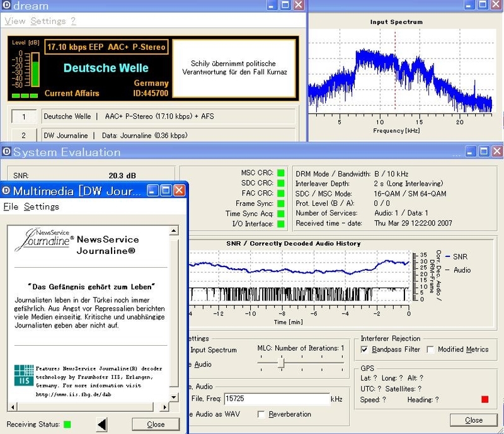Click the MSC CRC green status indicator

[x=280, y=173]
